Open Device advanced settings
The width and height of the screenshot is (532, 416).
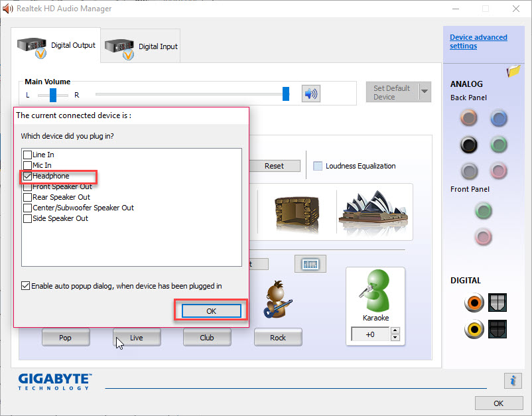(478, 42)
